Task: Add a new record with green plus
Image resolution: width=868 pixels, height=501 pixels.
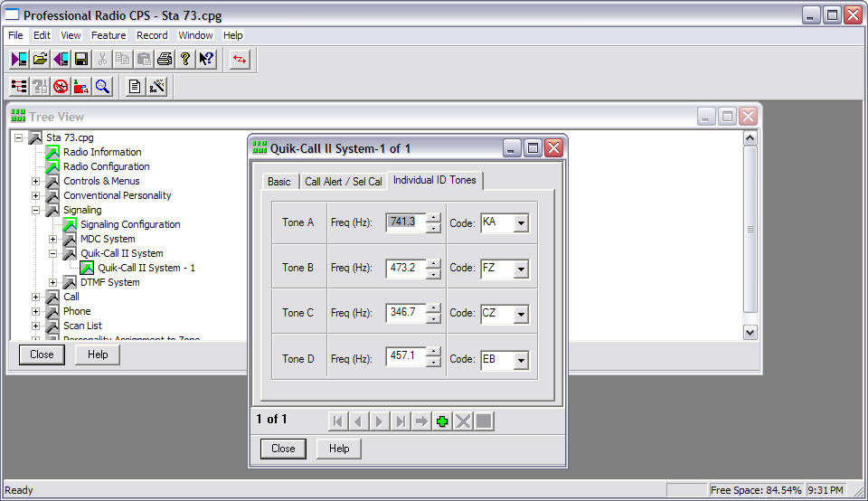Action: click(442, 421)
